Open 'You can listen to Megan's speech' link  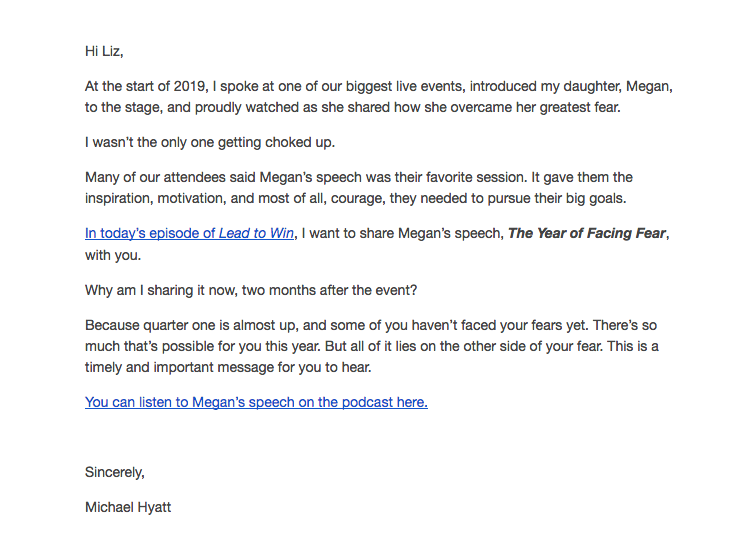[x=256, y=402]
